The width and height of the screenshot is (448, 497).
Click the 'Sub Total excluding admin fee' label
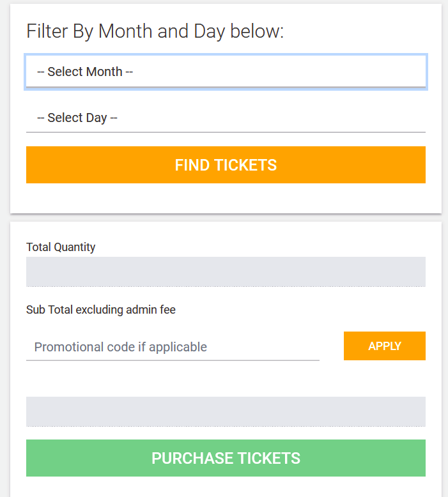coord(101,310)
